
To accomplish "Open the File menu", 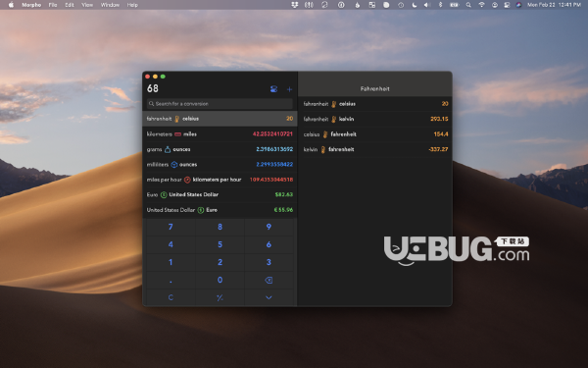I will (53, 5).
